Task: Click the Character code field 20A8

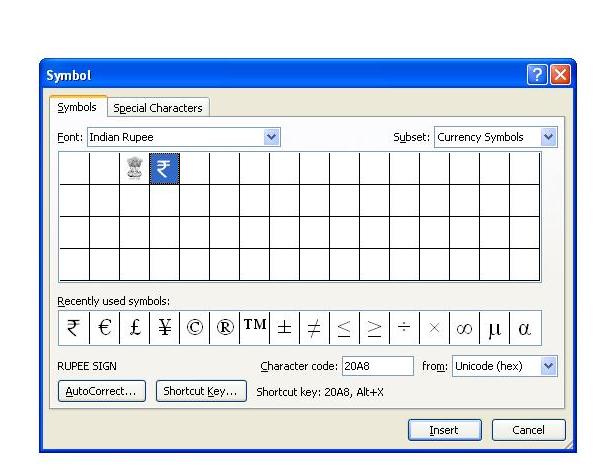Action: 378,366
